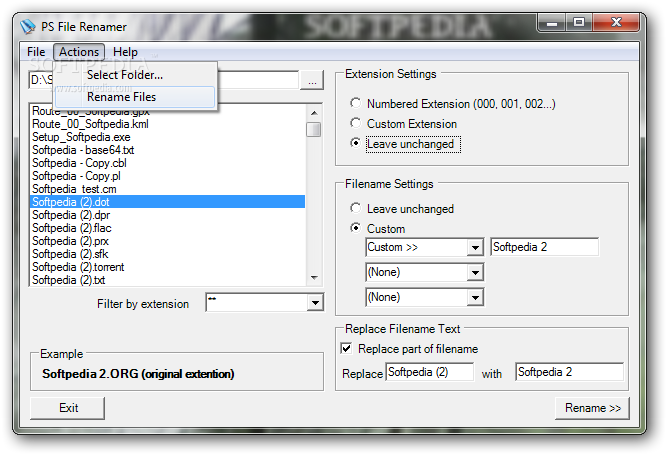
Task: Maximize the PS File Renamer window
Action: 579,23
